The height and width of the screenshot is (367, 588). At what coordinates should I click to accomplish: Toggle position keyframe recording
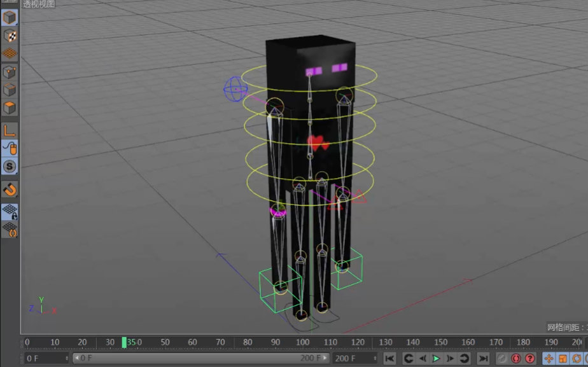pyautogui.click(x=548, y=359)
